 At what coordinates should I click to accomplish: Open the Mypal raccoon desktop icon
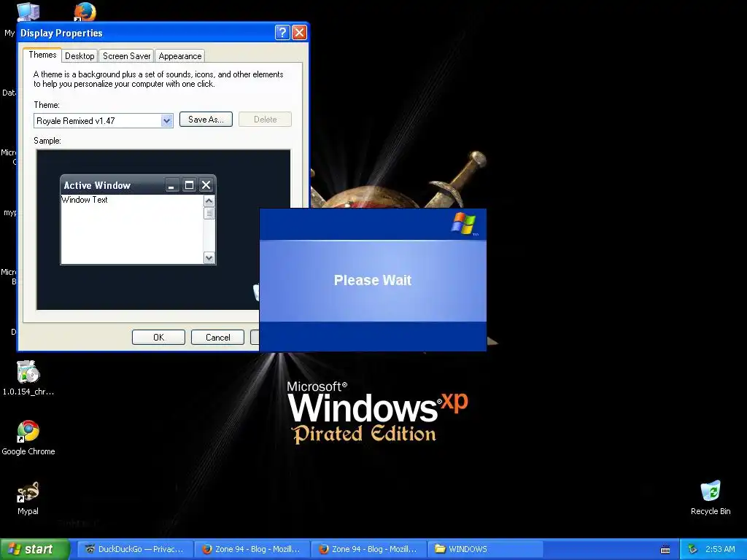click(28, 498)
